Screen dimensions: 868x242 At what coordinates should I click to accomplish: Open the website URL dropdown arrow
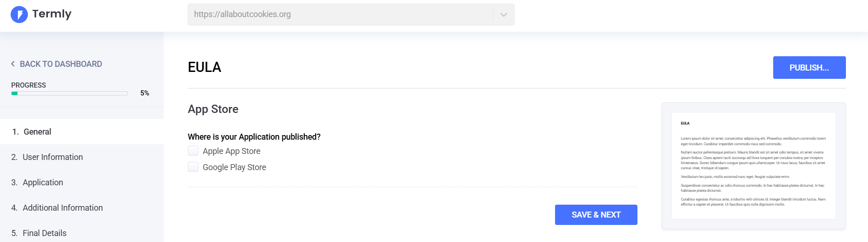tap(503, 15)
